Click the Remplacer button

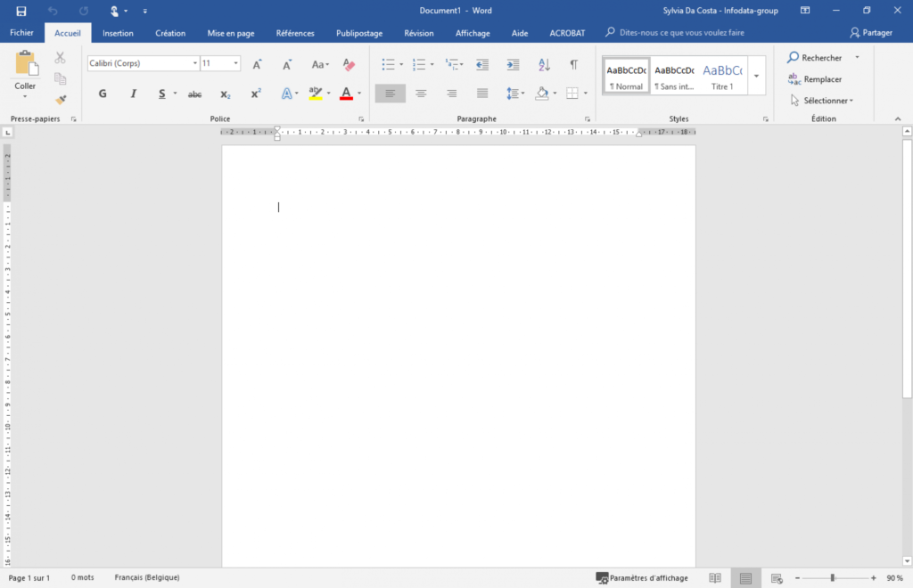pyautogui.click(x=815, y=79)
